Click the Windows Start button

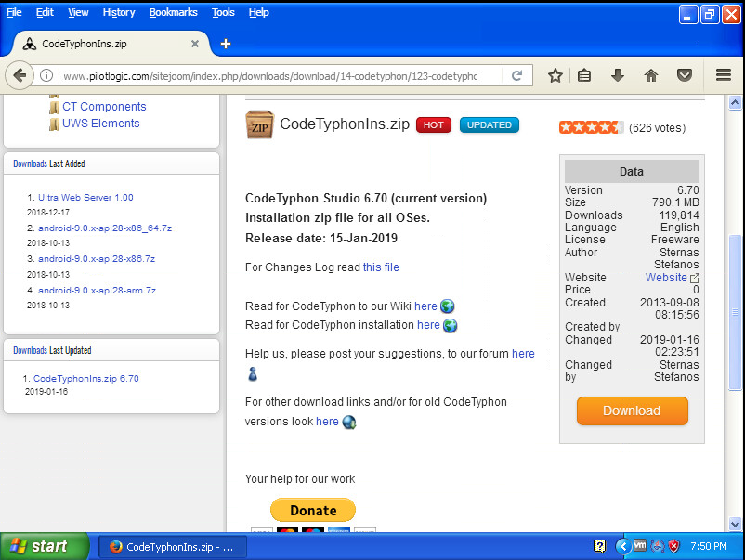45,546
